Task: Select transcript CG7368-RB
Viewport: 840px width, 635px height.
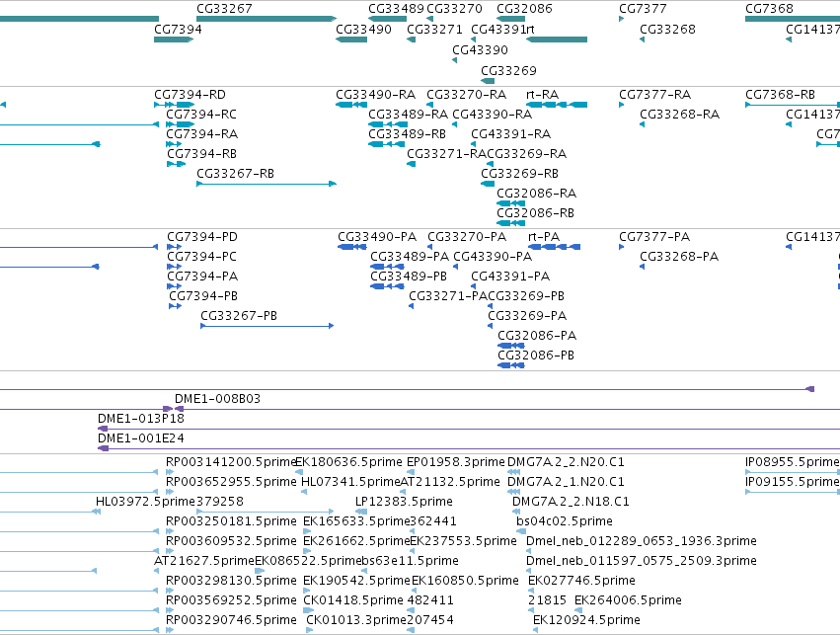Action: tap(780, 95)
